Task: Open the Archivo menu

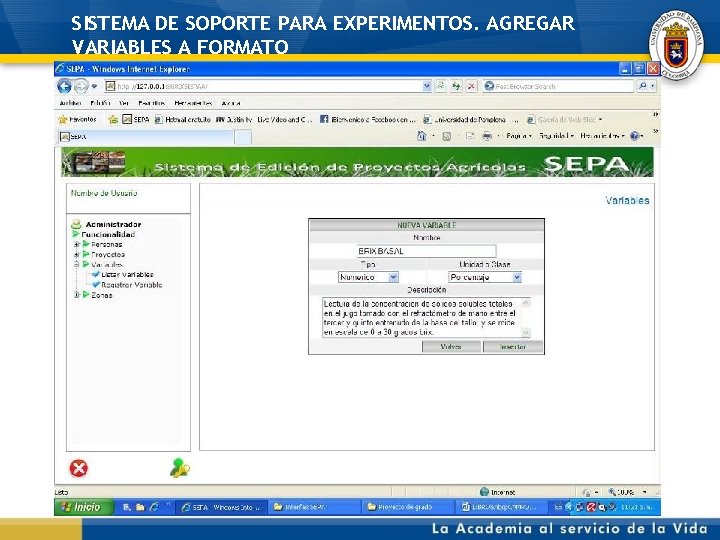Action: pyautogui.click(x=70, y=103)
